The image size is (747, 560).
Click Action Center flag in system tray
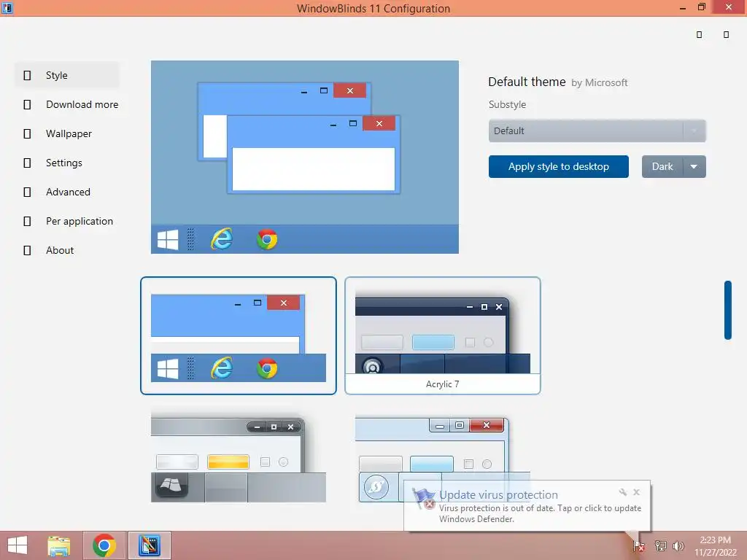pyautogui.click(x=638, y=545)
